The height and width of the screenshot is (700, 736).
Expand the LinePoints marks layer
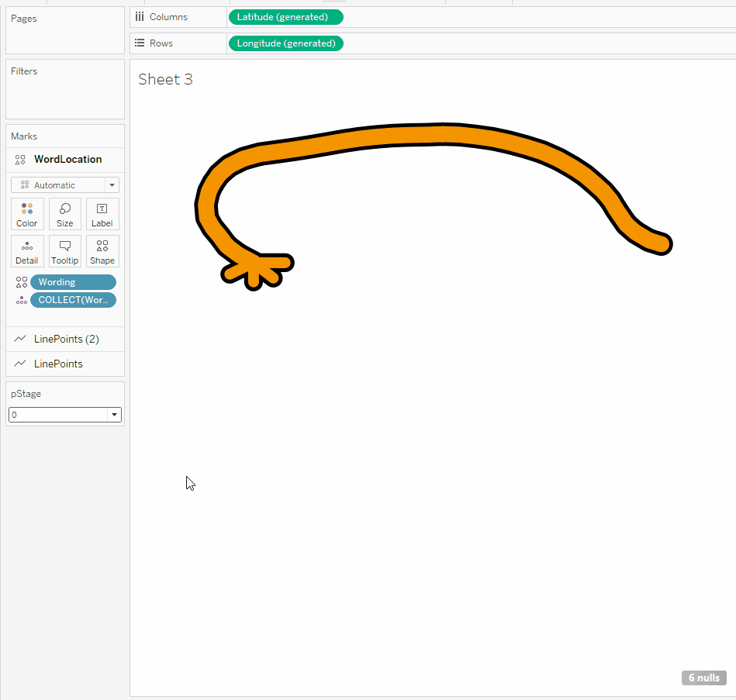(58, 364)
